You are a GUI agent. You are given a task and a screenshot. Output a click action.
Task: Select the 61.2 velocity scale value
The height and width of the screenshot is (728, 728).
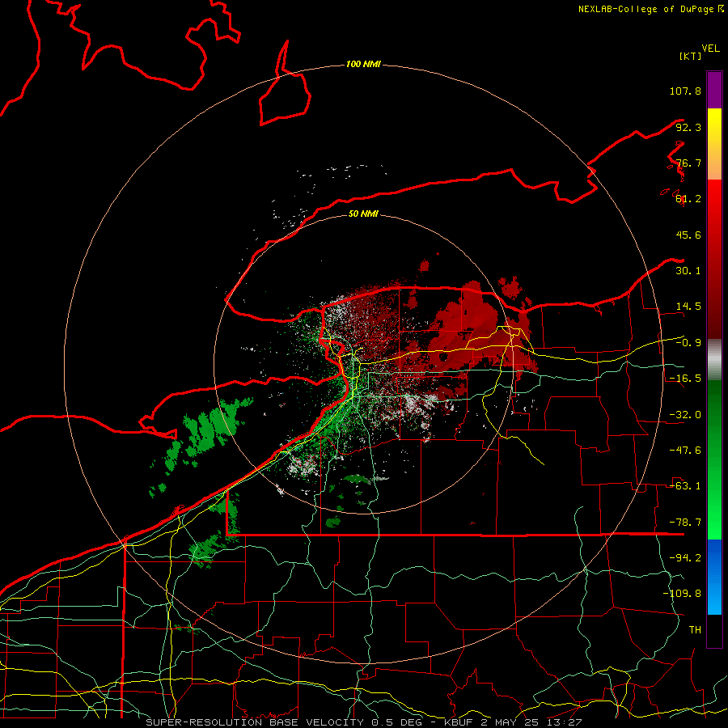[688, 199]
